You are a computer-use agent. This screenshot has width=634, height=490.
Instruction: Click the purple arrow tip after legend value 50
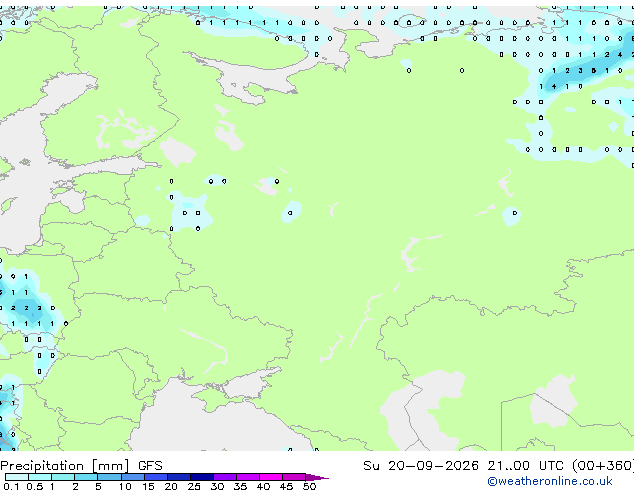317,477
